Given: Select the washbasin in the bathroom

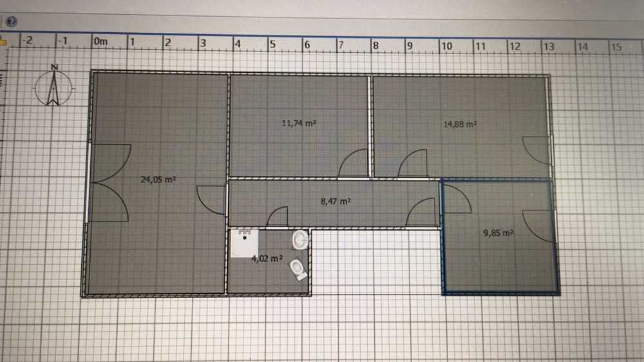Looking at the screenshot, I should [x=299, y=240].
